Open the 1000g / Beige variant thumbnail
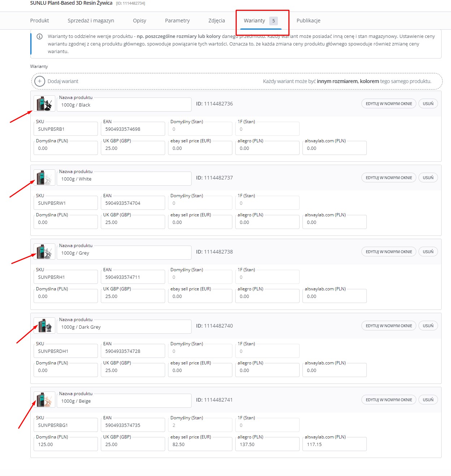 click(44, 400)
